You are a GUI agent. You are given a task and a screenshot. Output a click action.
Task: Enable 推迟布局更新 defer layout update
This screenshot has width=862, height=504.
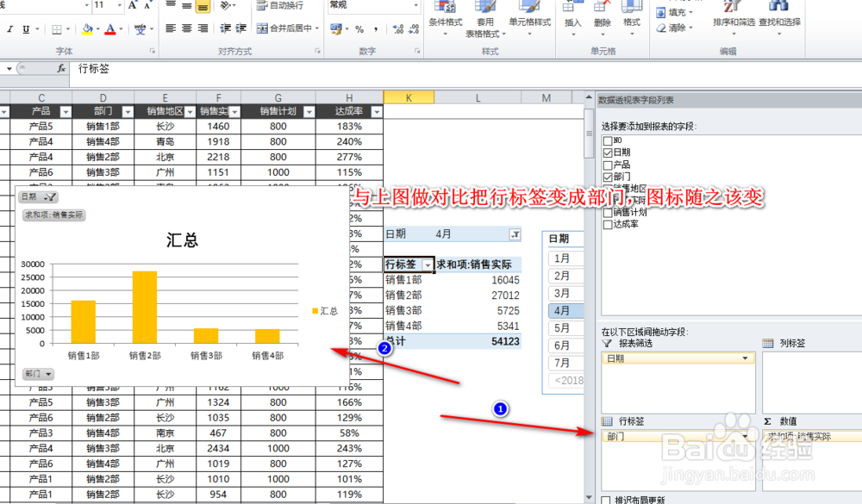click(x=608, y=498)
